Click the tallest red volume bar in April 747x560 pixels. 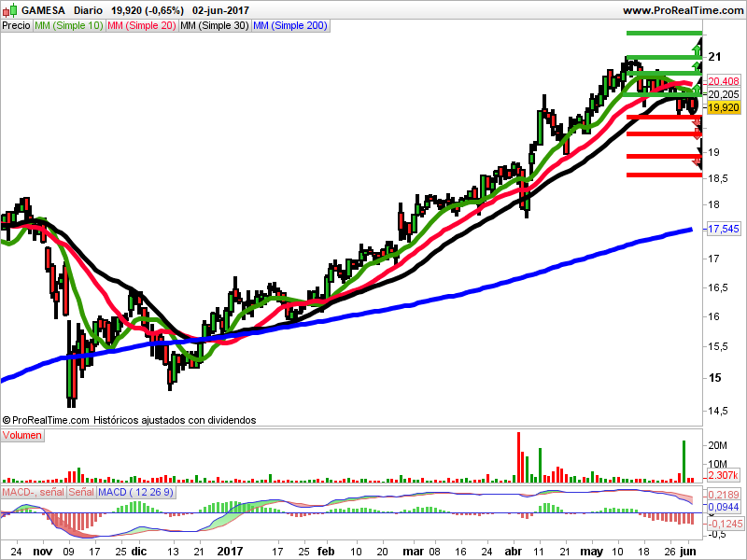[519, 457]
